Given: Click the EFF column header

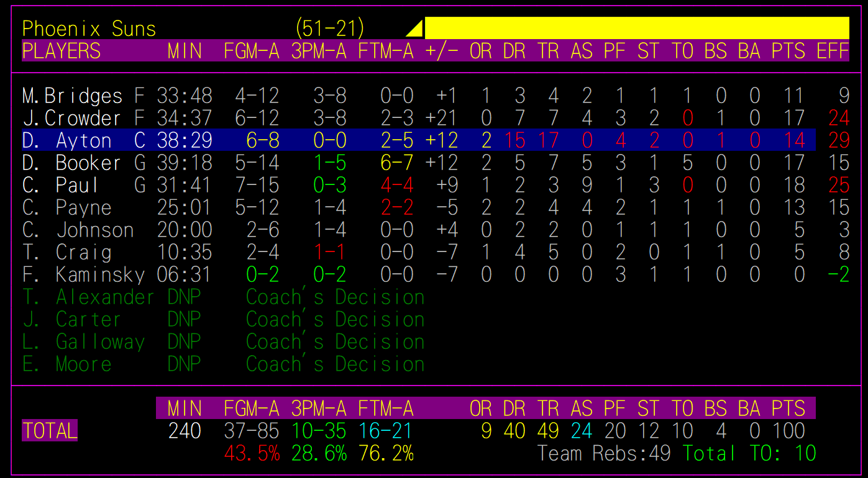Looking at the screenshot, I should pyautogui.click(x=833, y=51).
